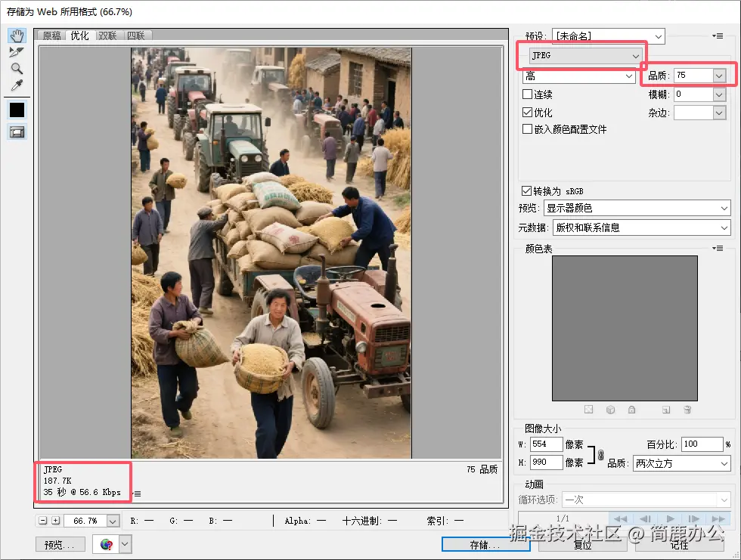Click the browser preview globe icon
741x560 pixels.
107,544
